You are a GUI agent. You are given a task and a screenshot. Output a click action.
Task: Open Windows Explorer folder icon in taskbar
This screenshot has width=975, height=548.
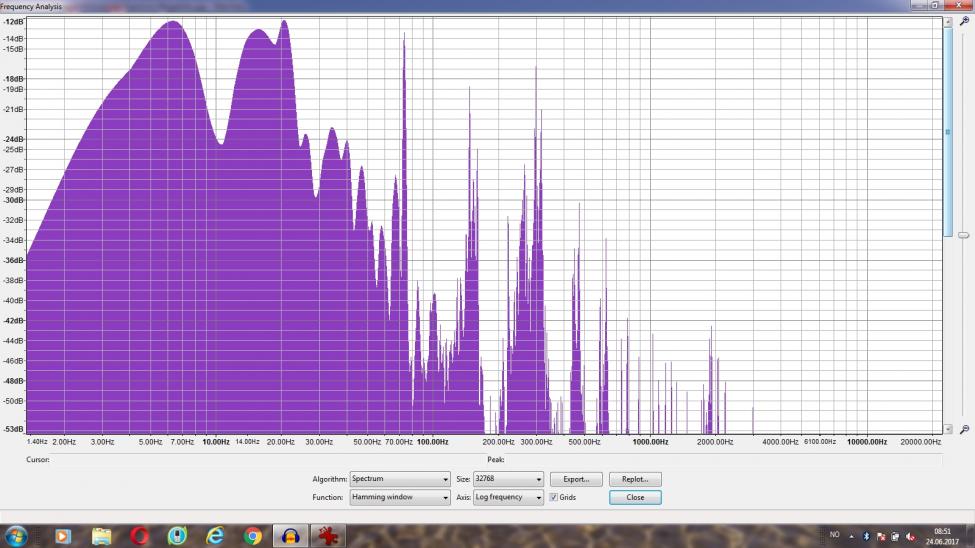tap(101, 537)
